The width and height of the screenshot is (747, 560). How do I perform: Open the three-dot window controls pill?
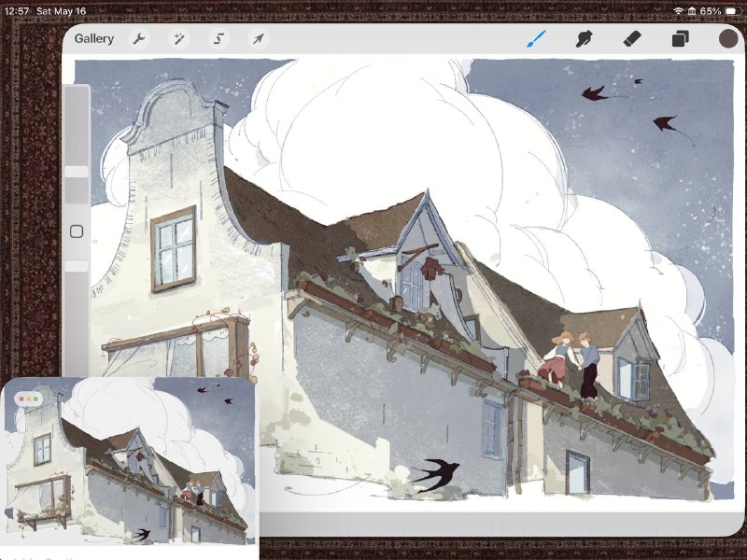29,399
